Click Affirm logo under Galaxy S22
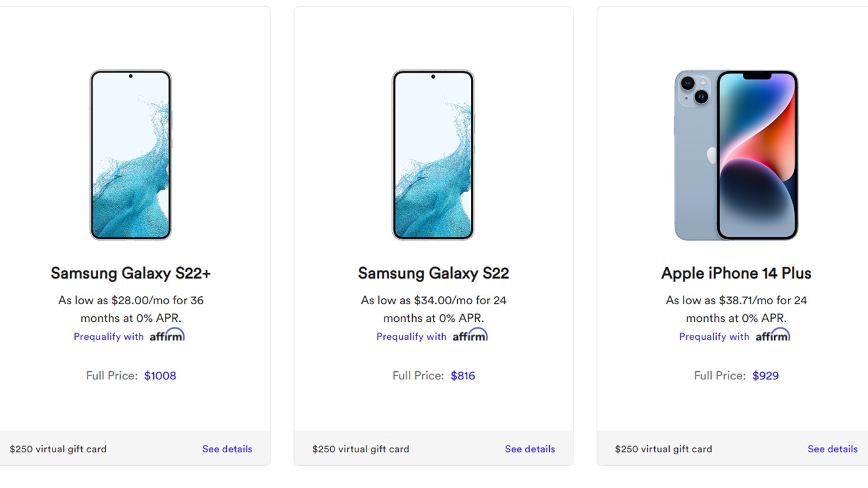The width and height of the screenshot is (868, 488). tap(470, 336)
